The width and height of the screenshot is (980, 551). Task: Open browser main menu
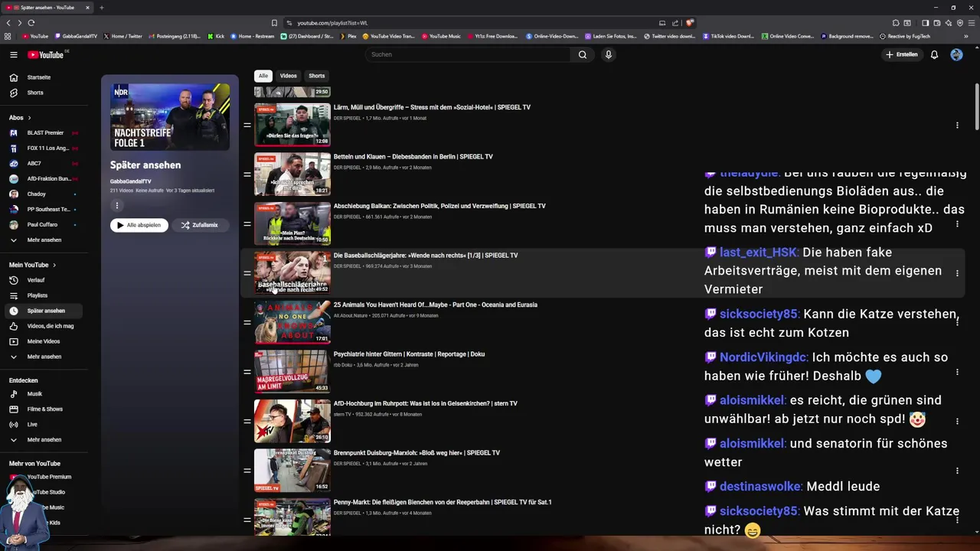[971, 23]
